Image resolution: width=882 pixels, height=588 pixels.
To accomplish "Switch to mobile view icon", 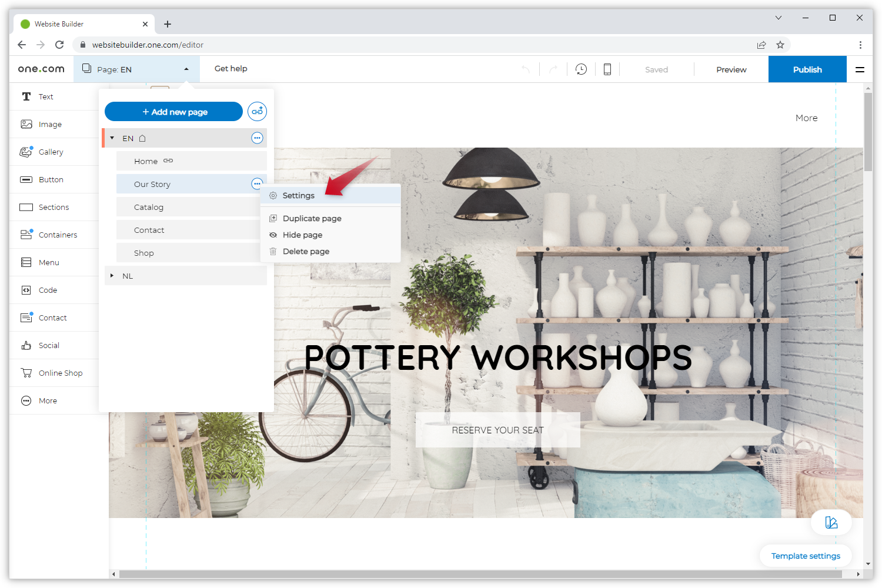I will pos(607,69).
